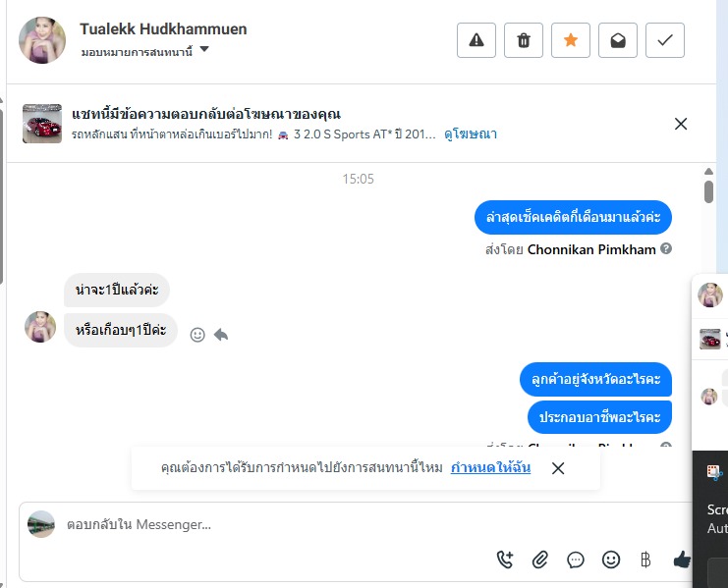The image size is (728, 588).
Task: Reply to the หรือเกือบๆ1ปีค่ะ message
Action: (221, 335)
